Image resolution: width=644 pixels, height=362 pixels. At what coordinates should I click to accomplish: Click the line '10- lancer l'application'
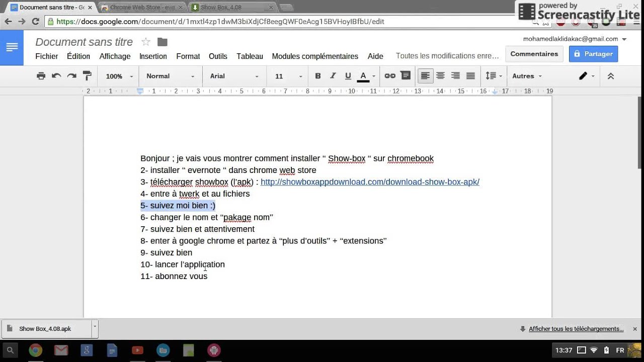coord(183,264)
